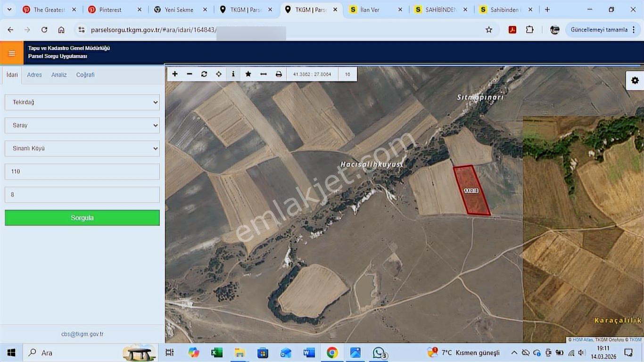Select the info (i) tool on map toolbar
This screenshot has height=362, width=644.
233,74
